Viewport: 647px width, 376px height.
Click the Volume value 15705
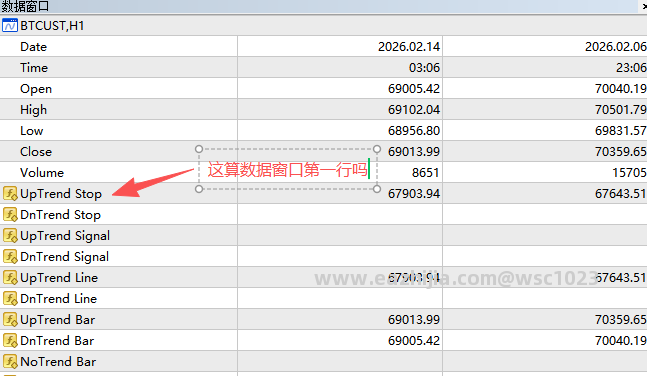tap(629, 173)
